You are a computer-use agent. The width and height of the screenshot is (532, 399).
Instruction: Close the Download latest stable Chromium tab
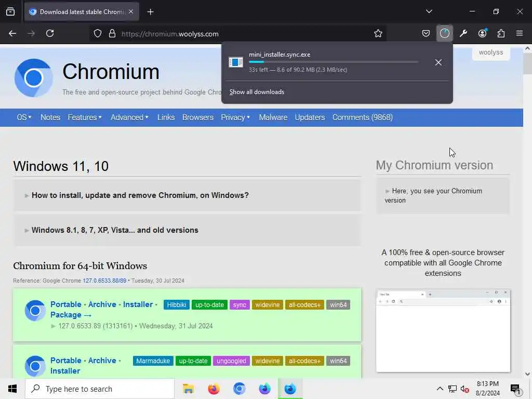(x=131, y=12)
